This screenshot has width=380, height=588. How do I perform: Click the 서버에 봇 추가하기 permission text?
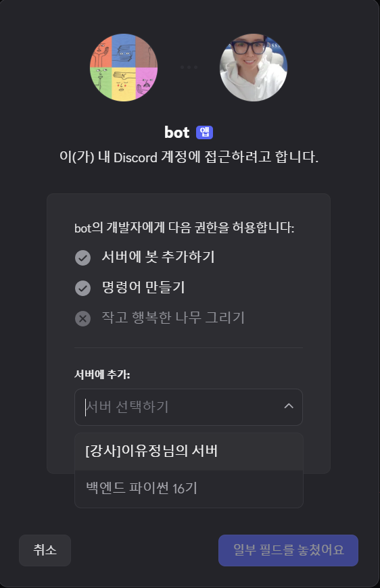point(158,258)
